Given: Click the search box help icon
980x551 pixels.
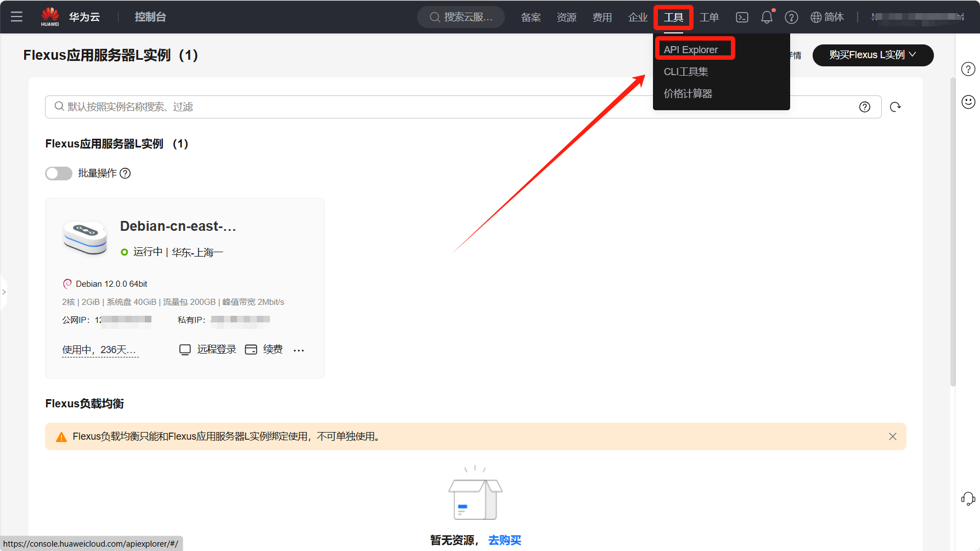Looking at the screenshot, I should 865,107.
